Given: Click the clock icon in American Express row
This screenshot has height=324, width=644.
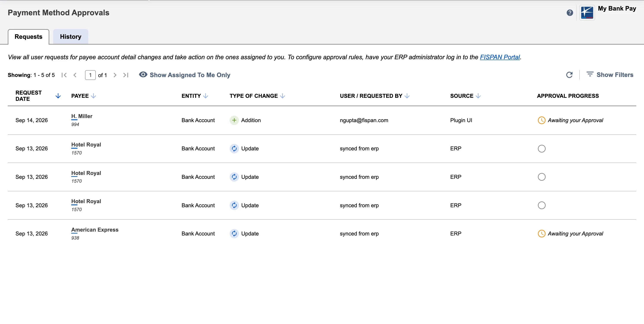Looking at the screenshot, I should point(542,234).
